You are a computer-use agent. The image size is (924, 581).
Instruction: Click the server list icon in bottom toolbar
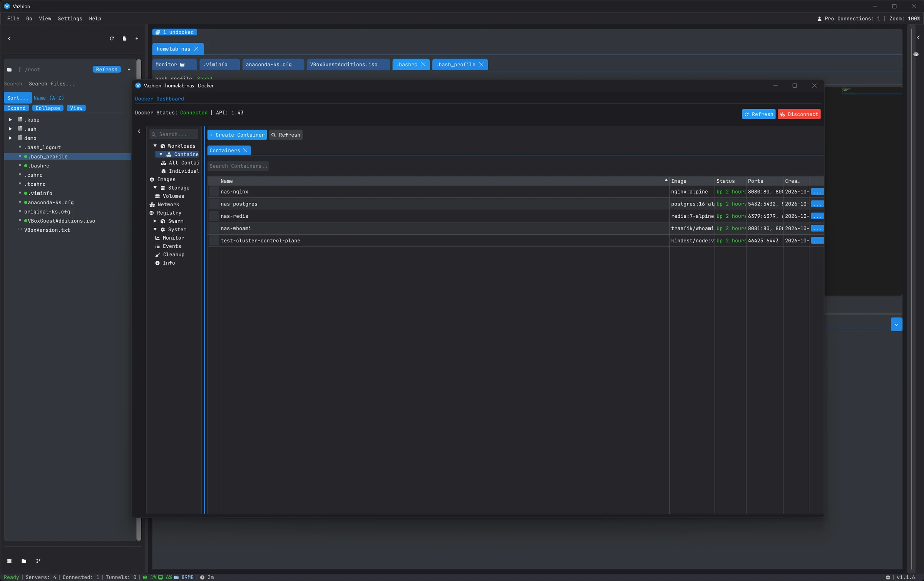tap(9, 561)
